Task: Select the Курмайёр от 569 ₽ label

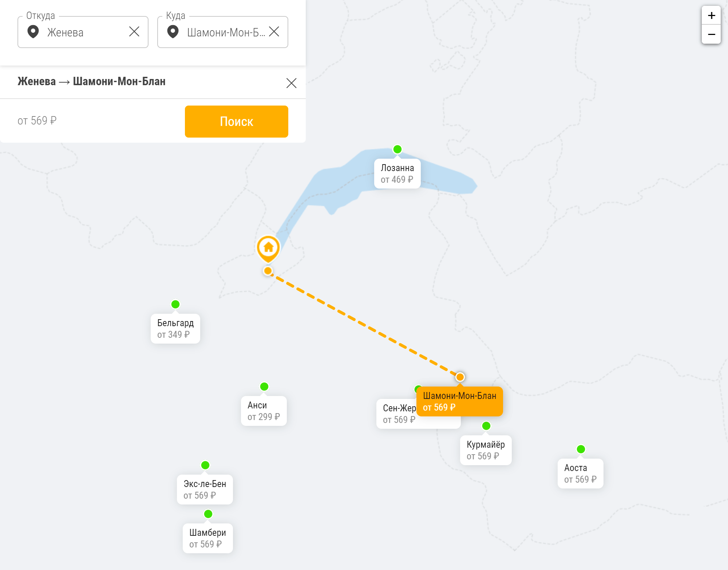Action: (x=486, y=450)
